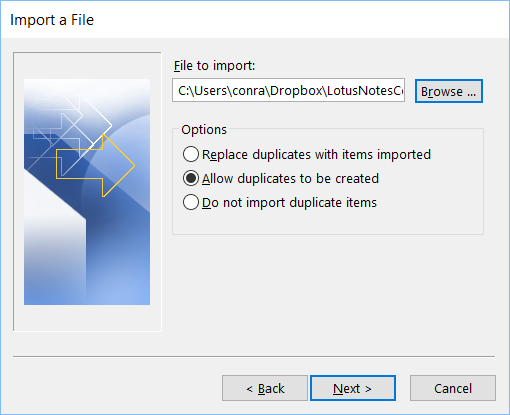Cancel the Import a File wizard
Viewport: 510px width, 415px height.
453,388
